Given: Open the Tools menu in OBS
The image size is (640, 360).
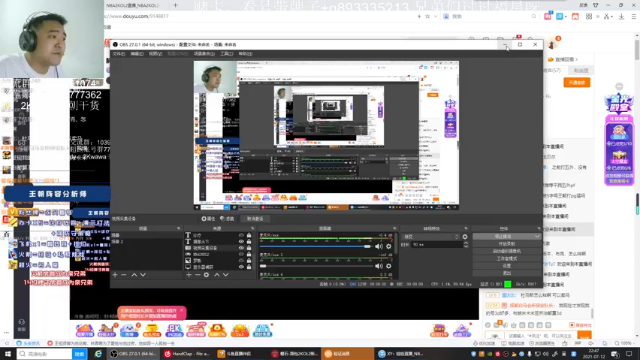Looking at the screenshot, I should coord(227,54).
